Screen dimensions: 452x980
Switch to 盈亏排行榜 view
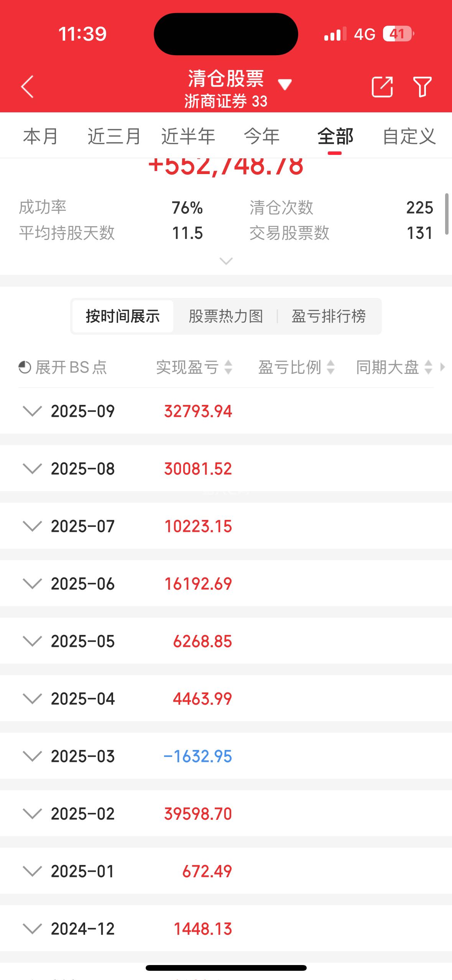pyautogui.click(x=329, y=316)
